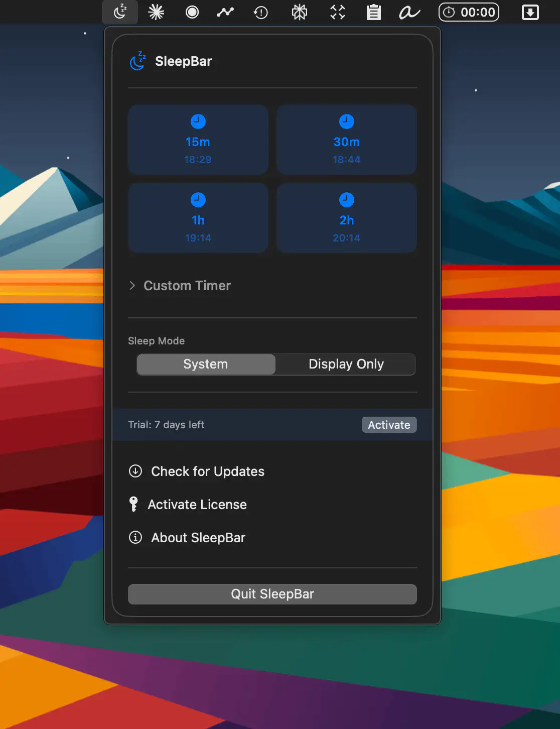Open the clipboard menu bar icon

373,12
